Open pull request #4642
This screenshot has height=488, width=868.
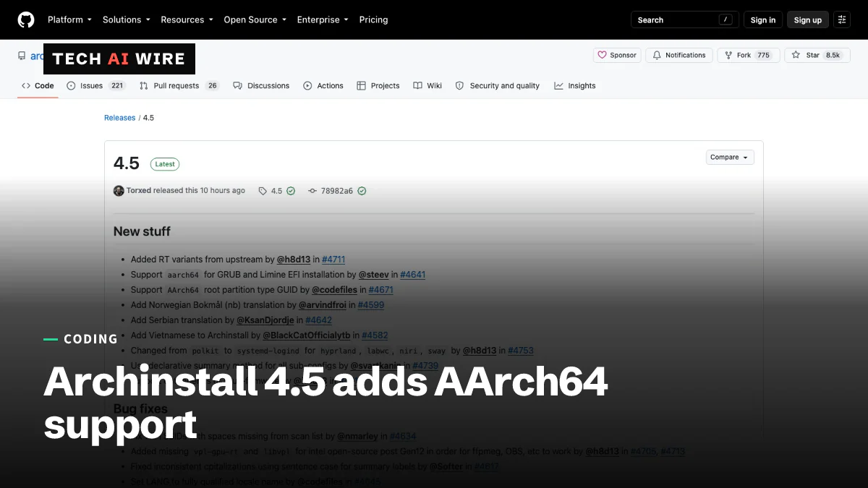point(318,320)
